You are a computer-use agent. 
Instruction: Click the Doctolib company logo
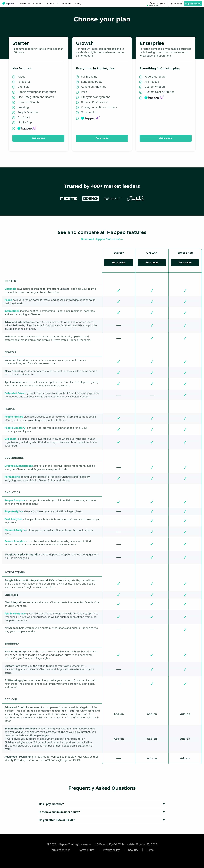click(x=135, y=198)
